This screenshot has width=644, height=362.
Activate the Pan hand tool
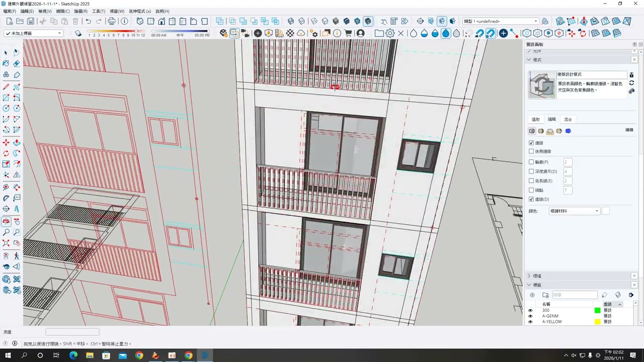click(x=17, y=221)
